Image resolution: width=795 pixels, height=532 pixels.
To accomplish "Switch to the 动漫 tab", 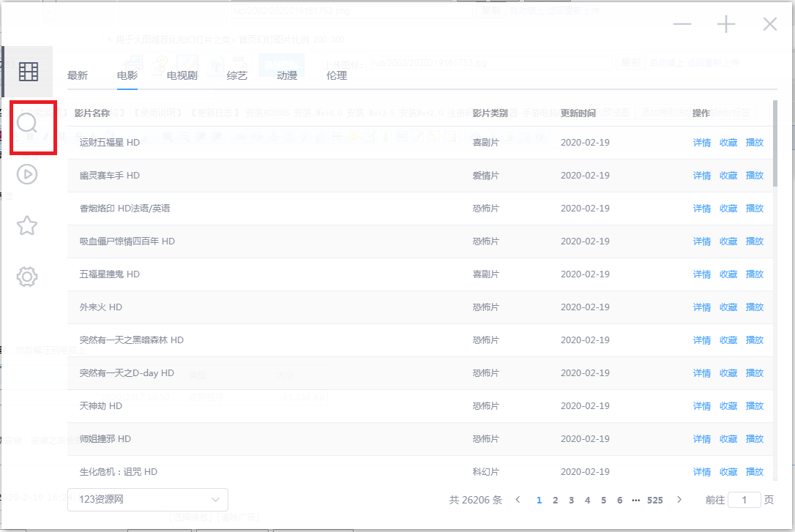I will (x=286, y=75).
